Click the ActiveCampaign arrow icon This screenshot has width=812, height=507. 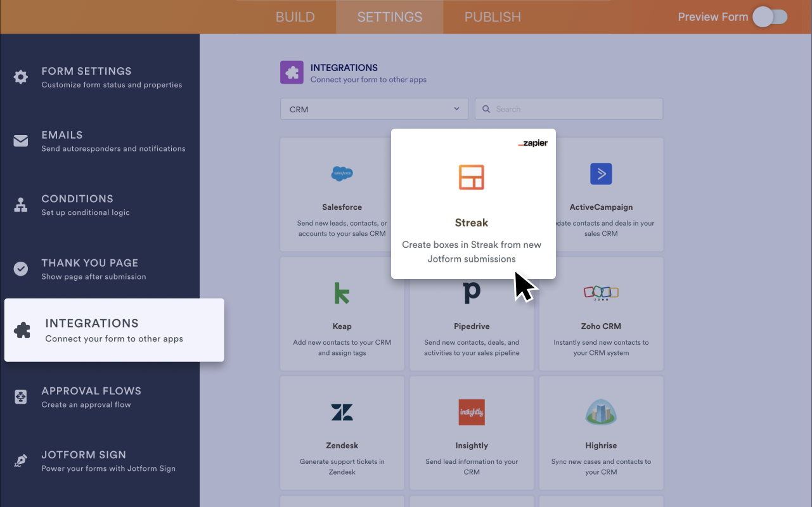(601, 174)
